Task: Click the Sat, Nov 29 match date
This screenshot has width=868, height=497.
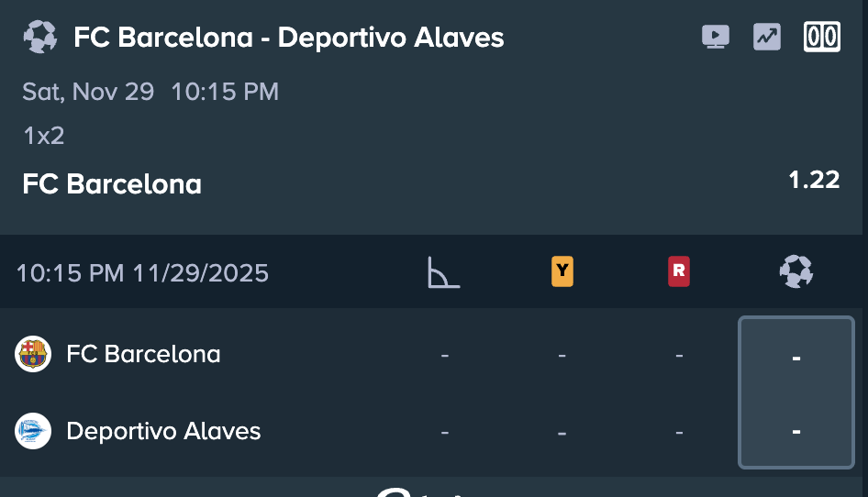Action: (88, 92)
